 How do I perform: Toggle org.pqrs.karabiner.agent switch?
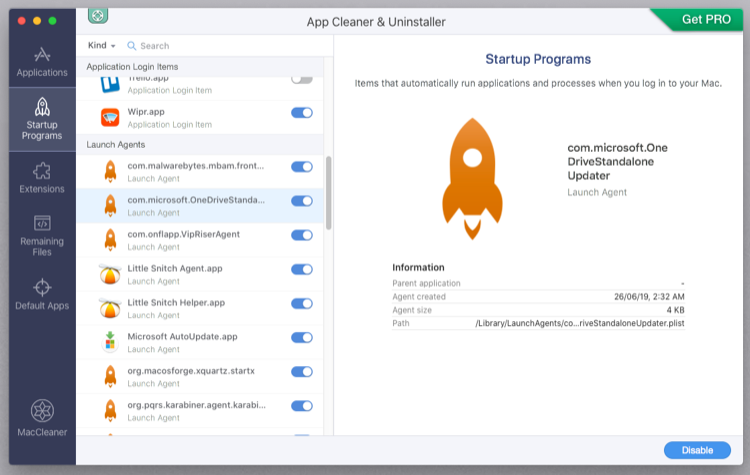coord(302,406)
